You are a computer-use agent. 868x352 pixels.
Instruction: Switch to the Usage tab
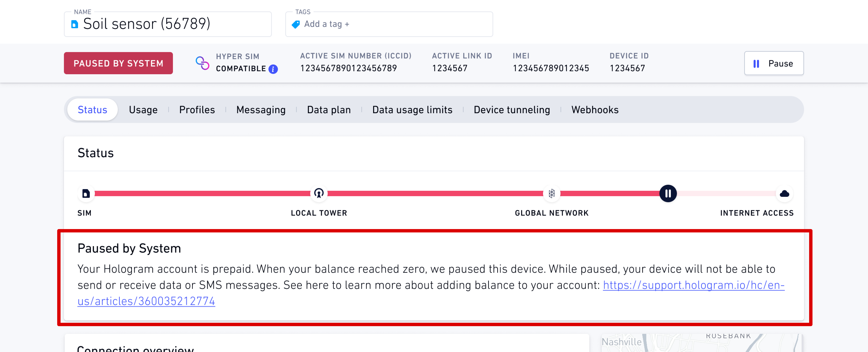point(143,109)
